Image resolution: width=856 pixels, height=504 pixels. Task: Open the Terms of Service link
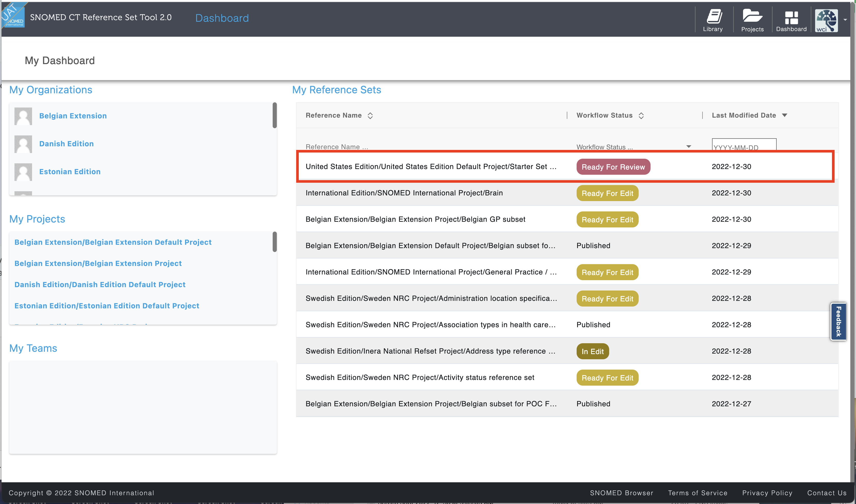coord(697,493)
